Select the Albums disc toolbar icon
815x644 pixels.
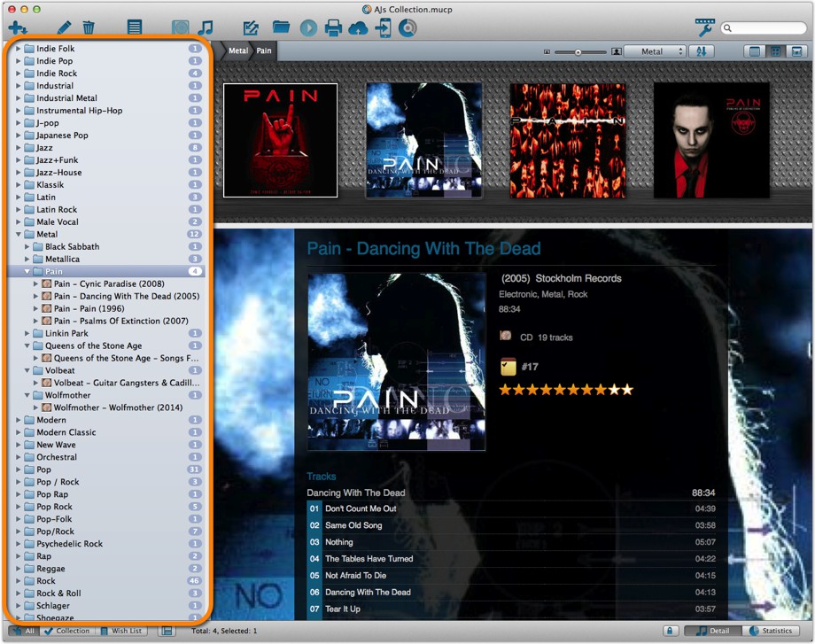(x=181, y=27)
